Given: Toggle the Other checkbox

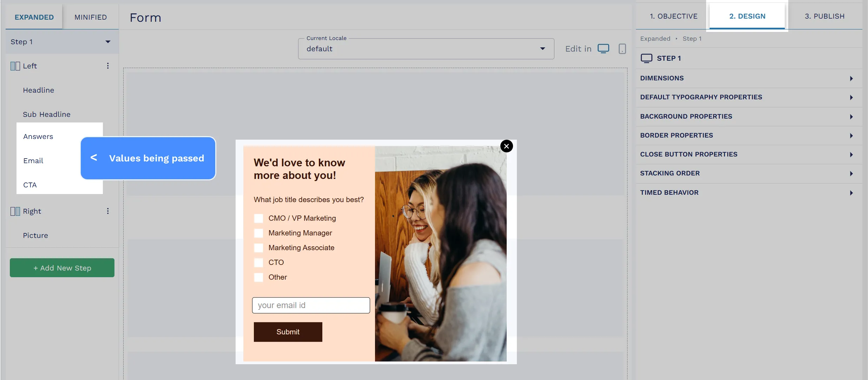Looking at the screenshot, I should point(258,277).
